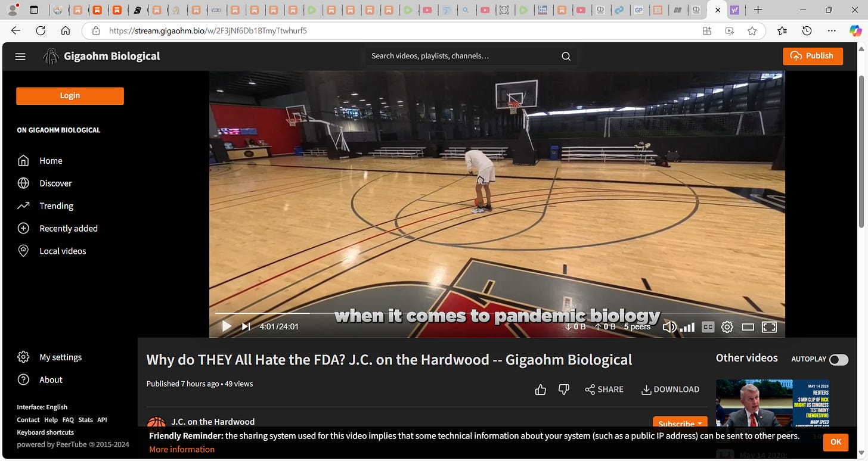Toggle theater mode in the player
The width and height of the screenshot is (868, 461).
748,327
